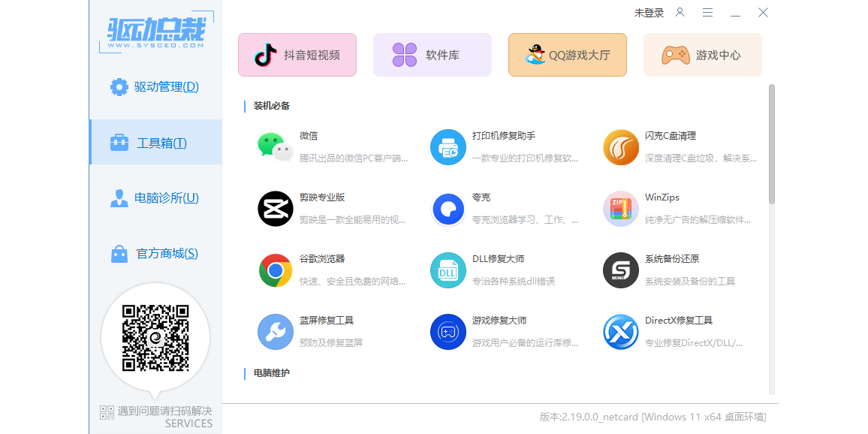Screen dimensions: 868x434
Task: Click the SERVICES label
Action: click(x=188, y=424)
